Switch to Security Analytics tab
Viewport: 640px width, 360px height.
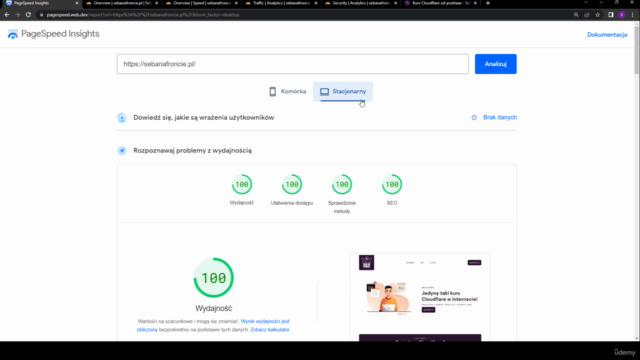pyautogui.click(x=360, y=3)
